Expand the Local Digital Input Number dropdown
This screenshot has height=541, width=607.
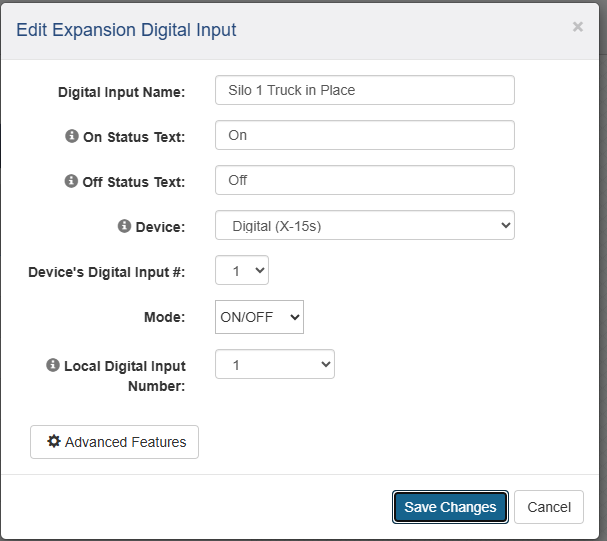tap(274, 365)
